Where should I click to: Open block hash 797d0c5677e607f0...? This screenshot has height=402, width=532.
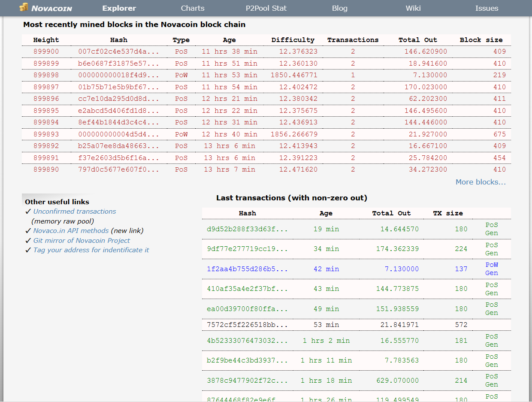point(118,169)
